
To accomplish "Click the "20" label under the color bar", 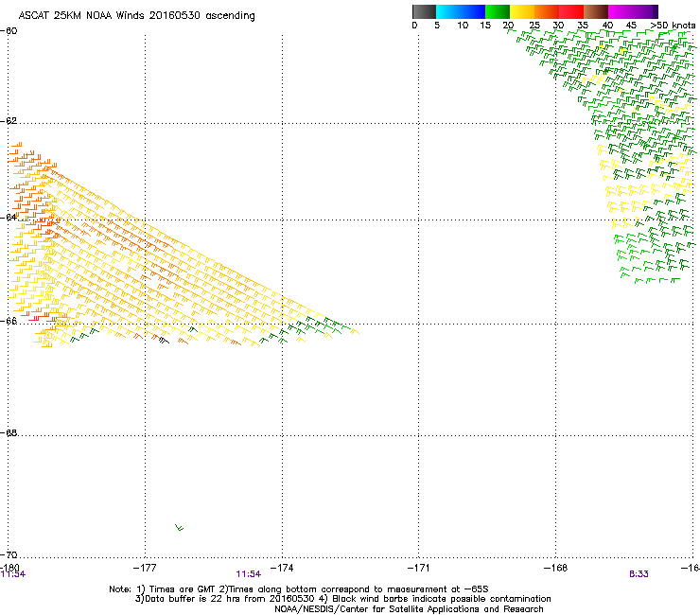I will [509, 26].
